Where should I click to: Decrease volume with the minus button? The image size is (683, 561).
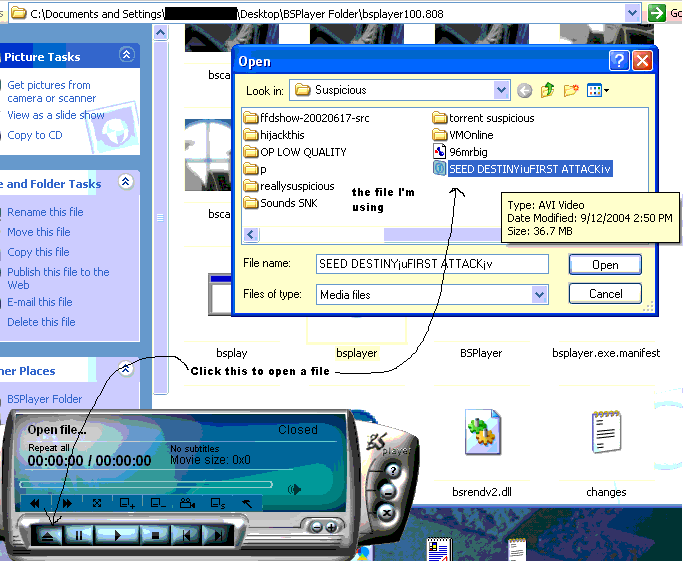[x=317, y=527]
